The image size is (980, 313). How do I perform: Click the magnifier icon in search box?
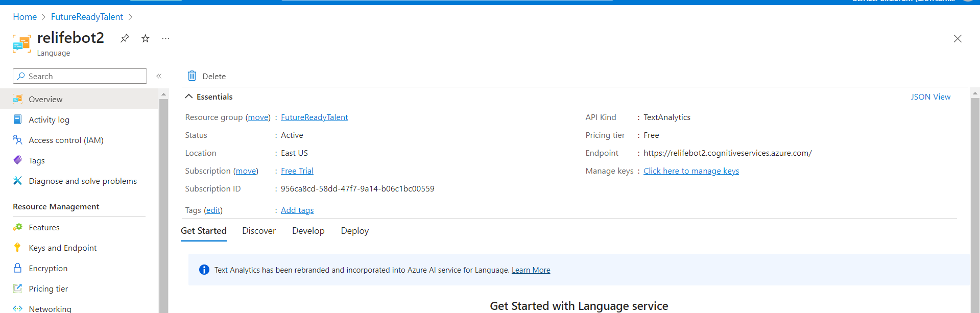tap(21, 76)
